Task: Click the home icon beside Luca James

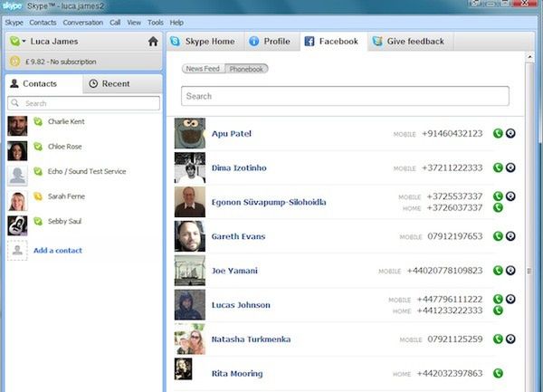Action: click(x=153, y=42)
